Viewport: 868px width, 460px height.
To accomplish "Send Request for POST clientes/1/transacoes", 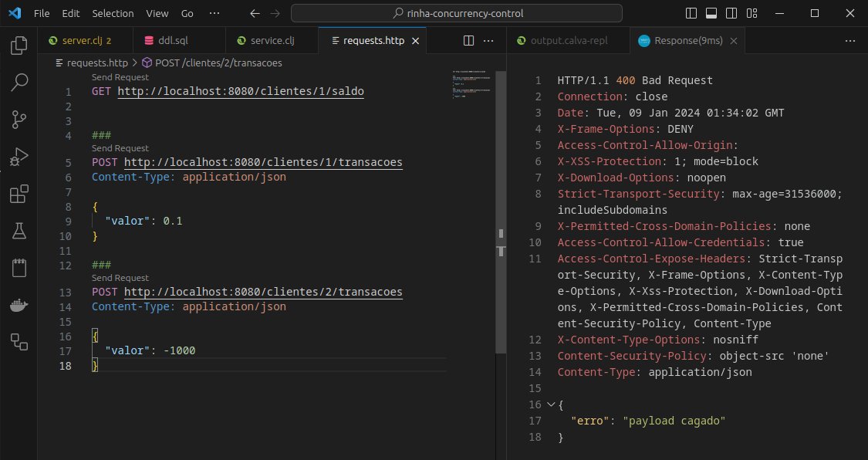I will [x=120, y=147].
